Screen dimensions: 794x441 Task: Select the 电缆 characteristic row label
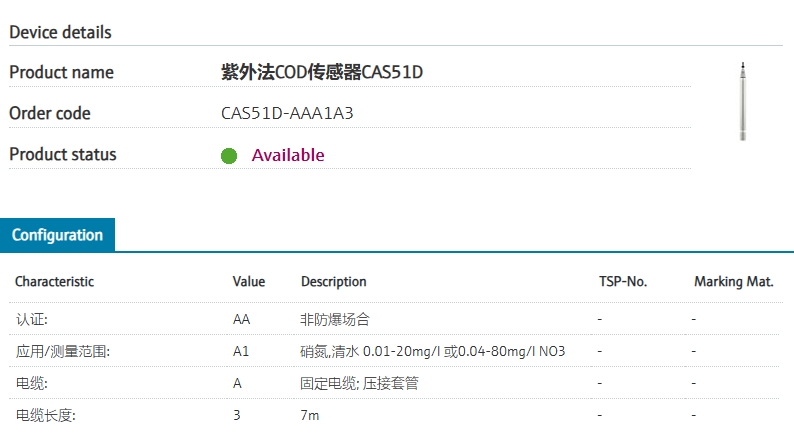[31, 383]
